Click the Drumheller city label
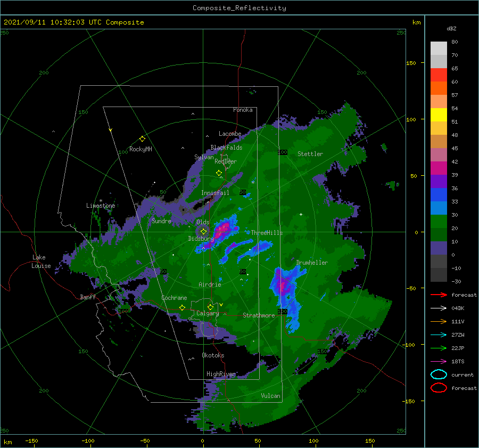 312,263
